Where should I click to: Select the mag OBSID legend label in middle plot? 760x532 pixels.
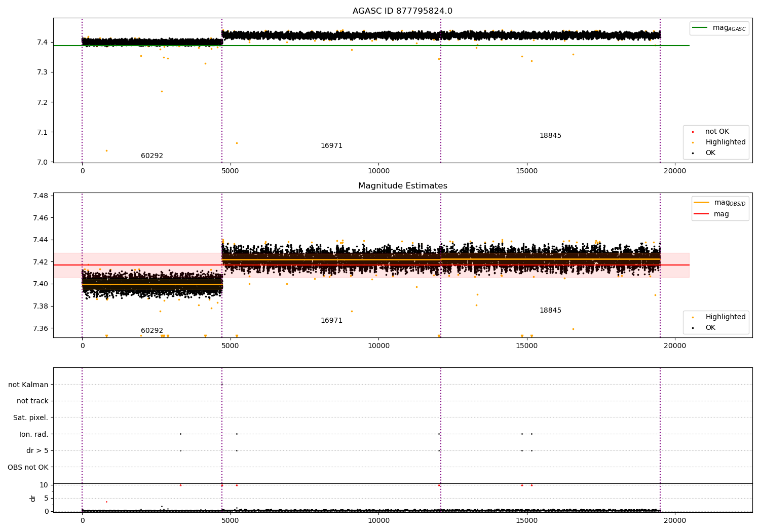tap(730, 203)
